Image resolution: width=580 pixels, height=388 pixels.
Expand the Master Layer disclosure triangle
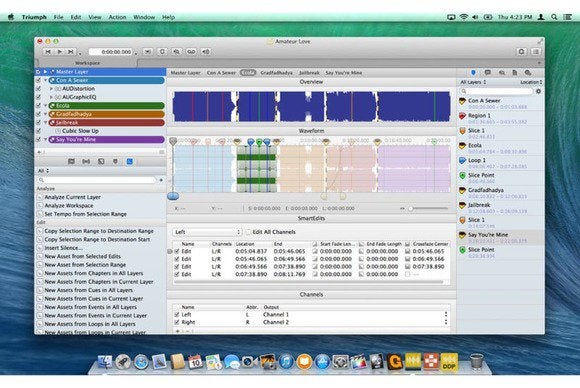point(45,72)
